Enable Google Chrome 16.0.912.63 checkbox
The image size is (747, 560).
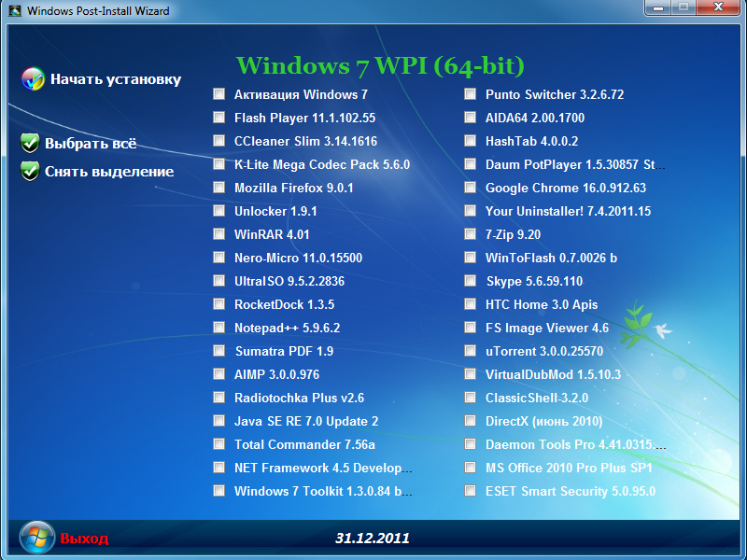tap(471, 188)
